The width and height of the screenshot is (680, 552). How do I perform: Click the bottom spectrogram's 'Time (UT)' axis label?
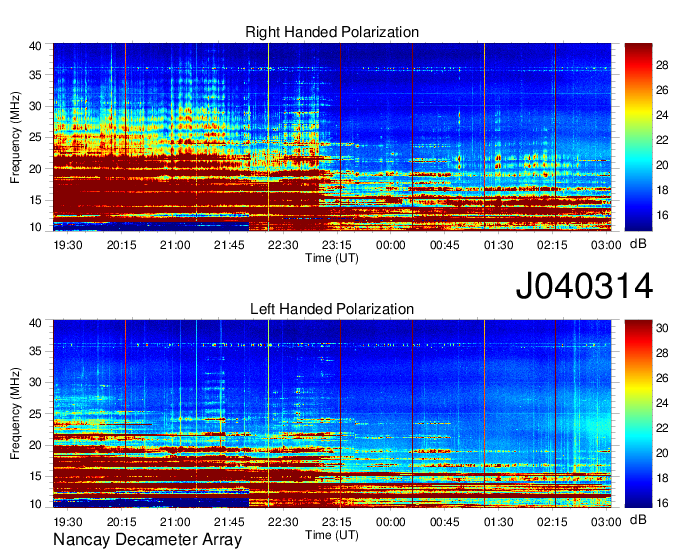click(x=332, y=535)
